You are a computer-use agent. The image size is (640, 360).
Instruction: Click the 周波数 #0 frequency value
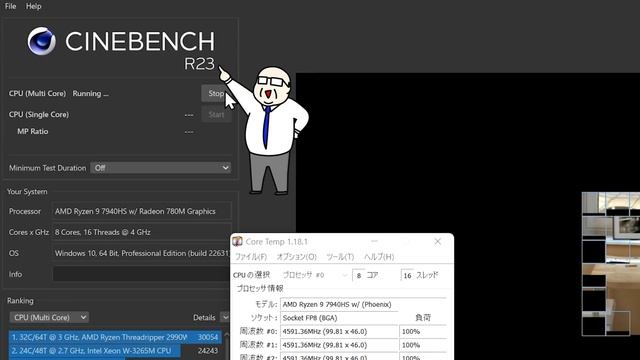pos(339,331)
